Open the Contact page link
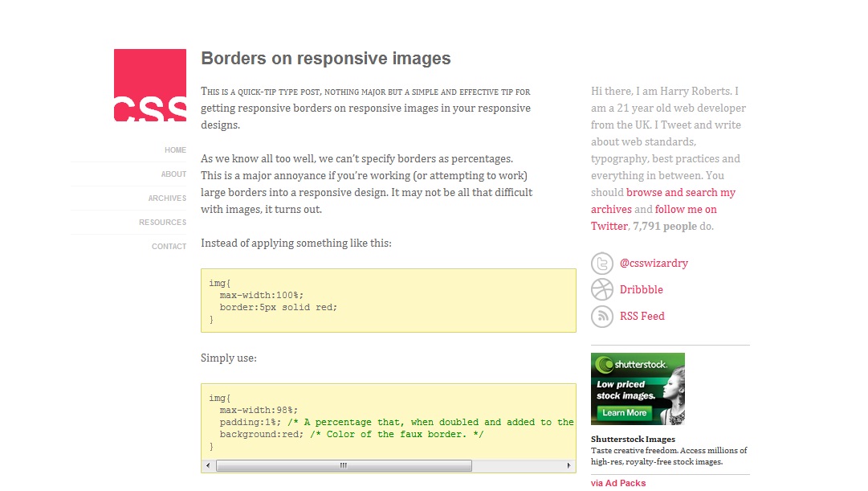This screenshot has height=491, width=868. coord(169,247)
